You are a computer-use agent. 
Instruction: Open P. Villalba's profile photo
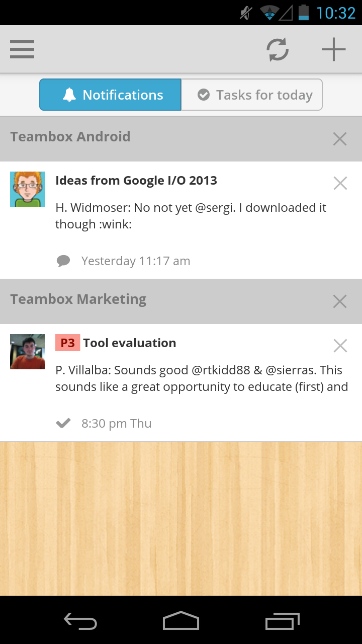coord(28,352)
